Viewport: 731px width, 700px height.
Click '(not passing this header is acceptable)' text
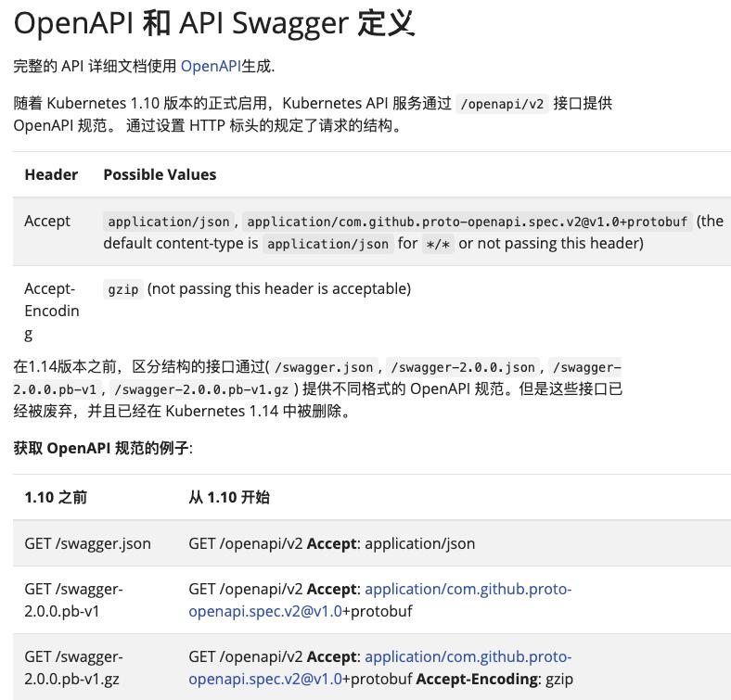coord(279,289)
